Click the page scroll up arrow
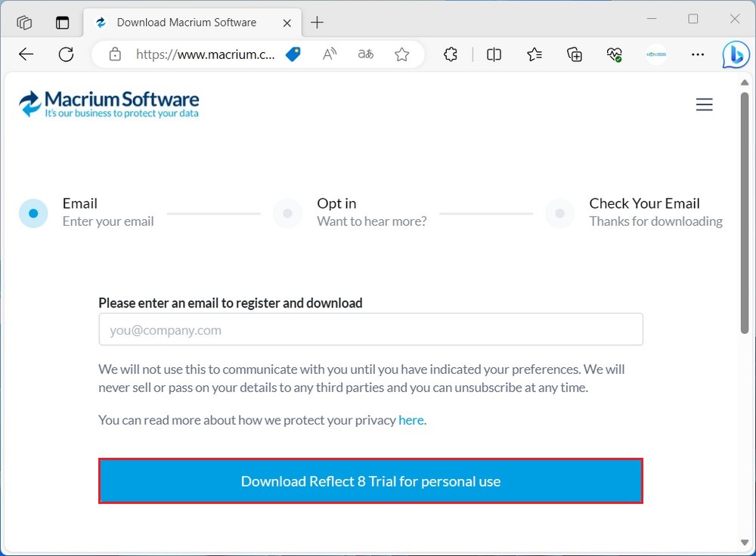The height and width of the screenshot is (556, 756). [x=745, y=82]
